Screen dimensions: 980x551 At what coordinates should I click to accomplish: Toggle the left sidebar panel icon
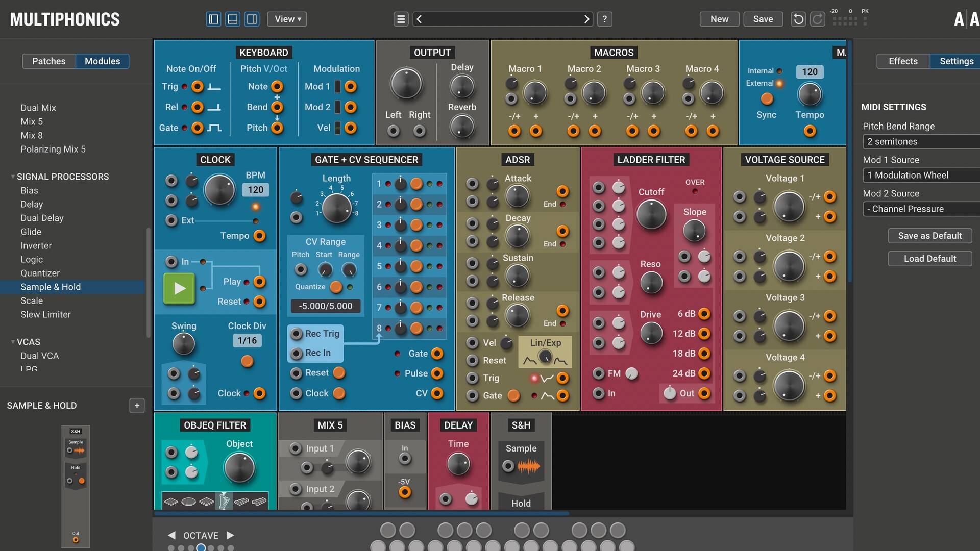(213, 19)
